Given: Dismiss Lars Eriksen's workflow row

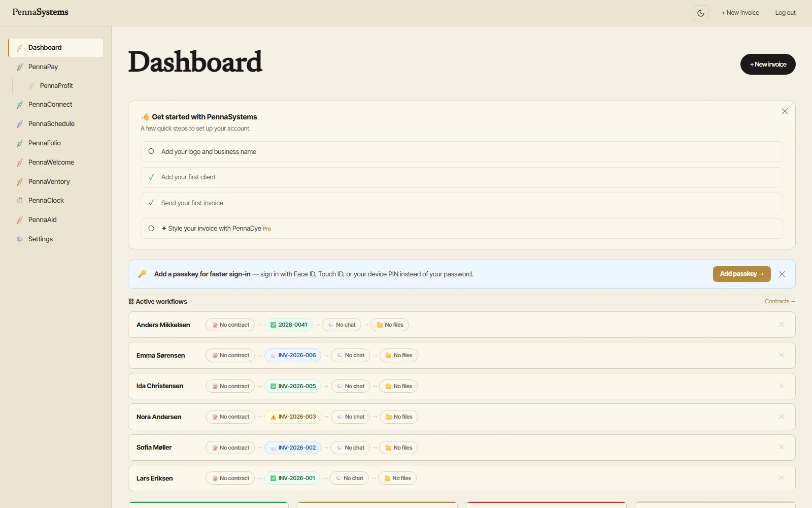Looking at the screenshot, I should [782, 478].
